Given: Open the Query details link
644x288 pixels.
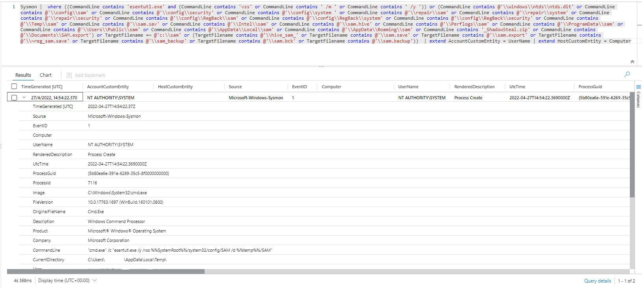Looking at the screenshot, I should click(x=597, y=281).
